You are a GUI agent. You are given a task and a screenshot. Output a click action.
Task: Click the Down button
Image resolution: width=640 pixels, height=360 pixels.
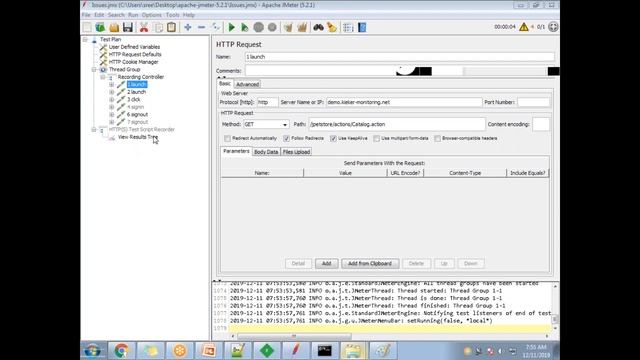[x=471, y=264]
